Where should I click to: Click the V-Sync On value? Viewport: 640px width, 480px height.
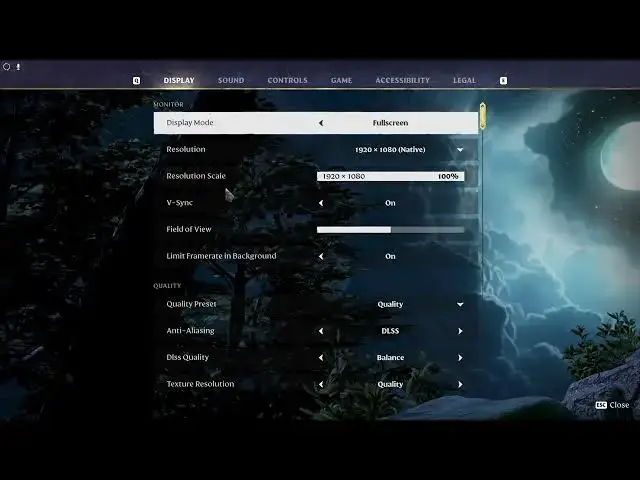[x=390, y=203]
